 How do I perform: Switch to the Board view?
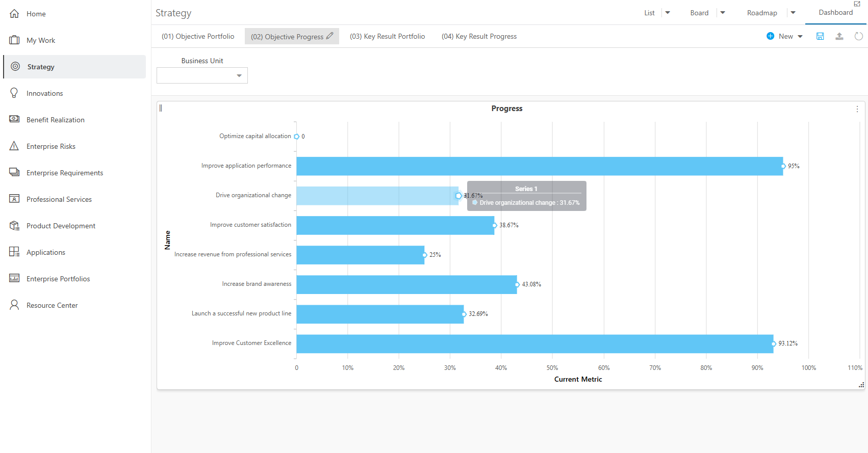click(x=699, y=13)
